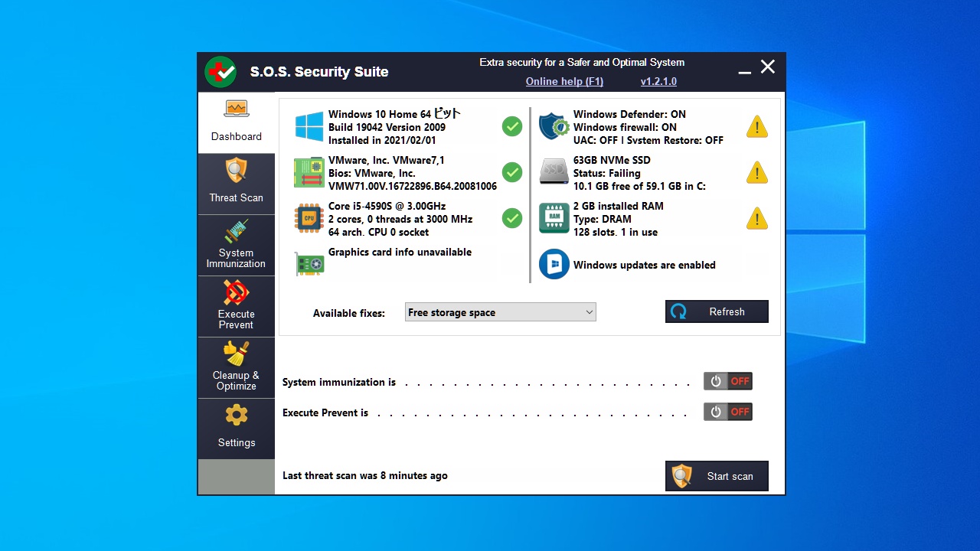Click 'VMW71.00V.16722896.B64.20081006' BIOS text
The image size is (980, 551).
tap(413, 186)
